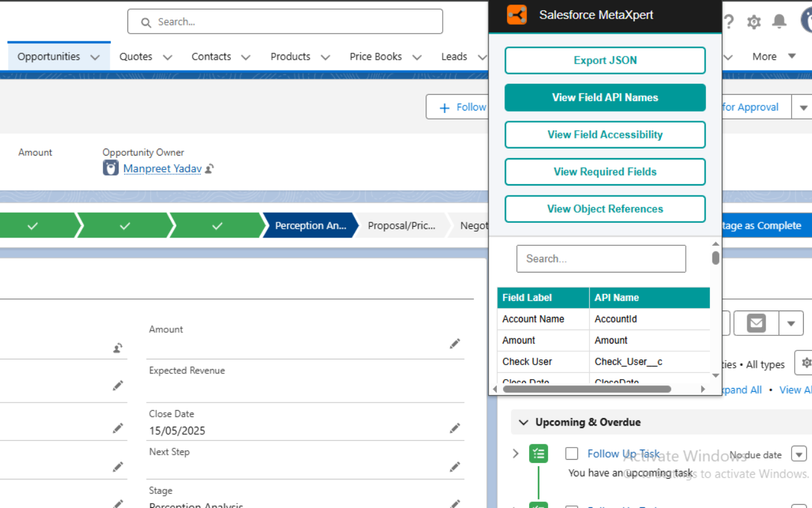Click the AccountId API name cell
This screenshot has height=508, width=812.
(x=650, y=319)
